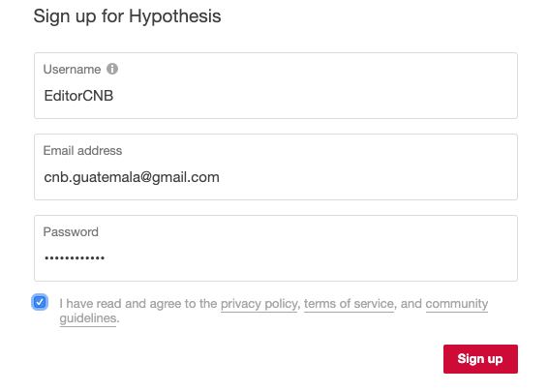Image resolution: width=548 pixels, height=392 pixels.
Task: Select the Password input field
Action: pyautogui.click(x=276, y=248)
